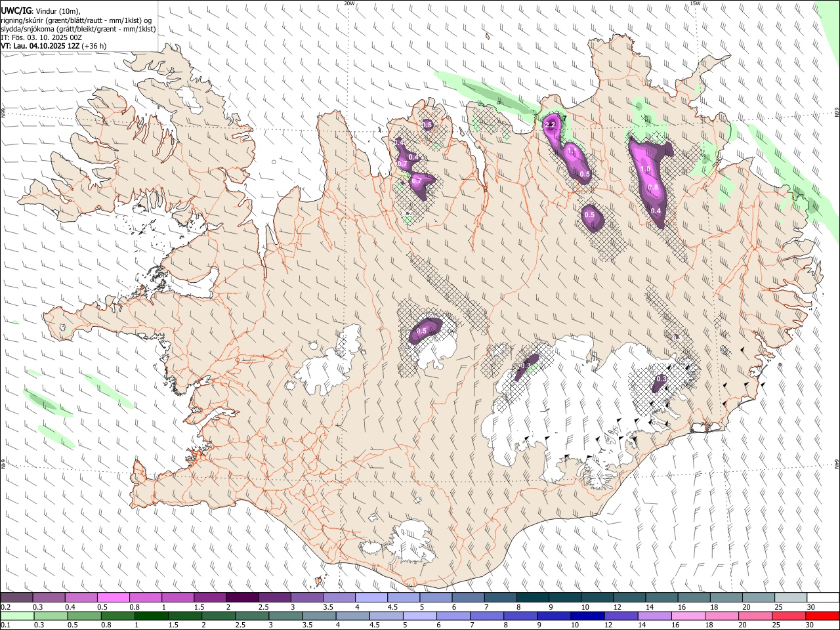Click the '0.2' label on the top scale
The height and width of the screenshot is (630, 840).
click(x=5, y=607)
